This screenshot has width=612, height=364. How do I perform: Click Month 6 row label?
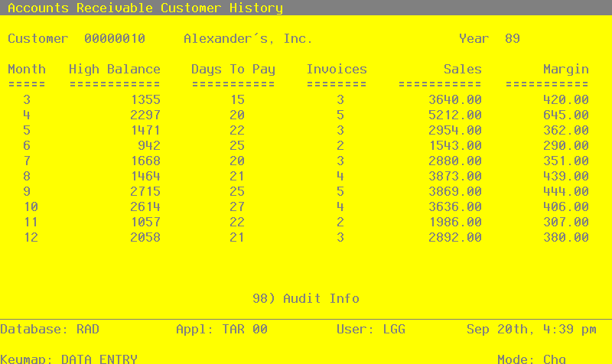point(27,145)
